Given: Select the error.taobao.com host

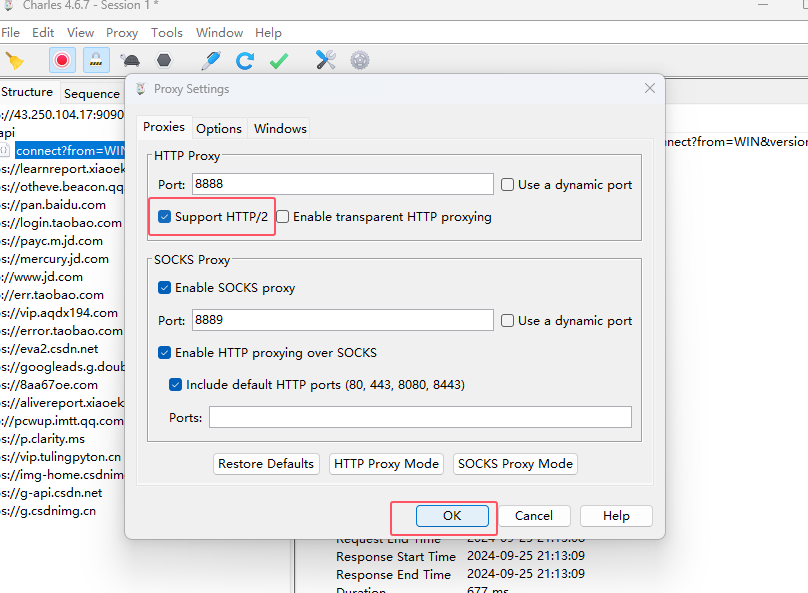Looking at the screenshot, I should click(62, 331).
